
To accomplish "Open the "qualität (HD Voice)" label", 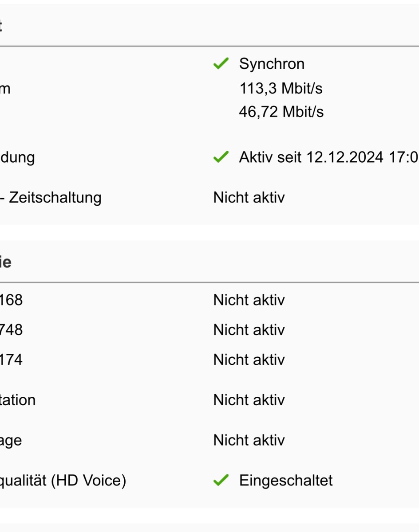I will (x=63, y=480).
